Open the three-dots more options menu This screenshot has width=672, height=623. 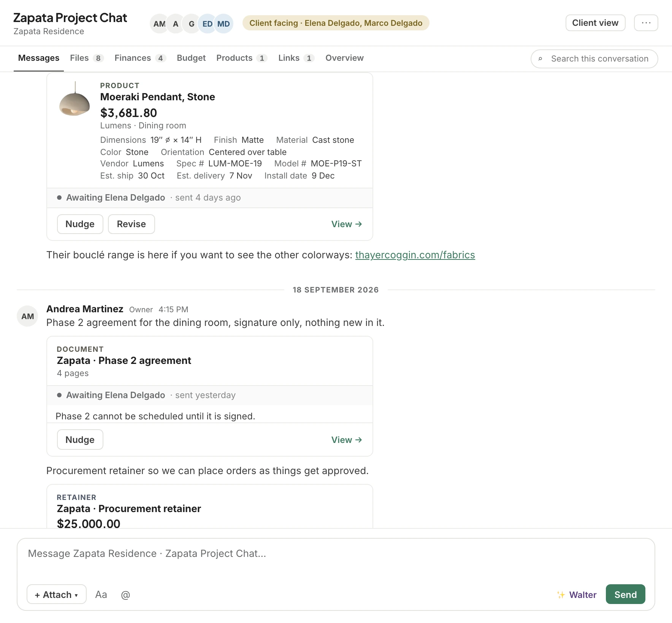point(646,23)
